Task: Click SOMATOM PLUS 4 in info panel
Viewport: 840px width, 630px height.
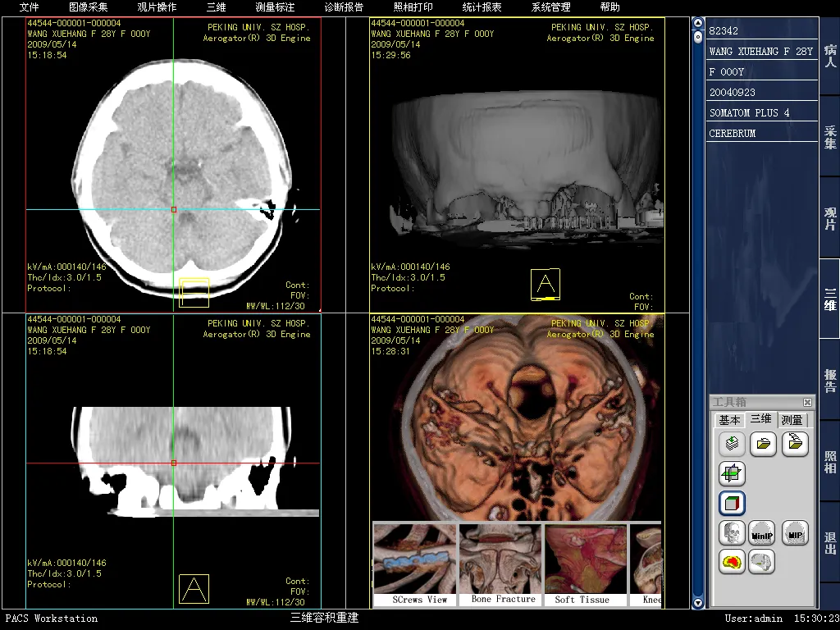Action: click(749, 112)
